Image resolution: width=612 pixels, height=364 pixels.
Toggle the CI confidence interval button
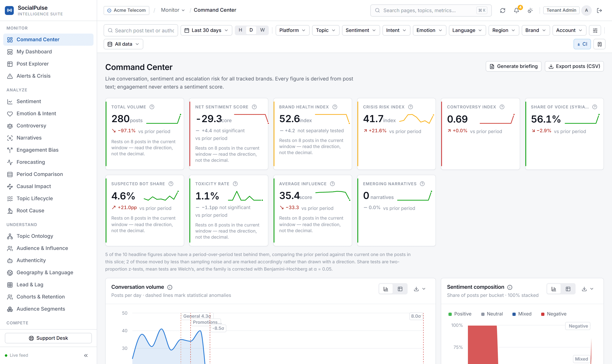[x=582, y=44]
